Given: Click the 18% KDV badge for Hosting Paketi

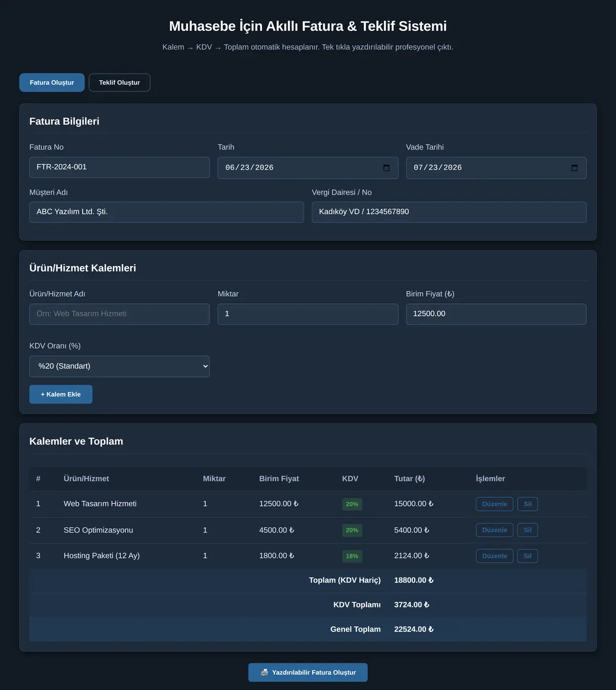Looking at the screenshot, I should point(352,556).
